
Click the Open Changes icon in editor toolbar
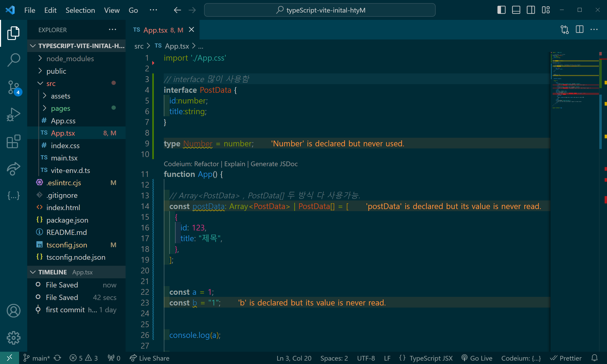click(x=565, y=30)
